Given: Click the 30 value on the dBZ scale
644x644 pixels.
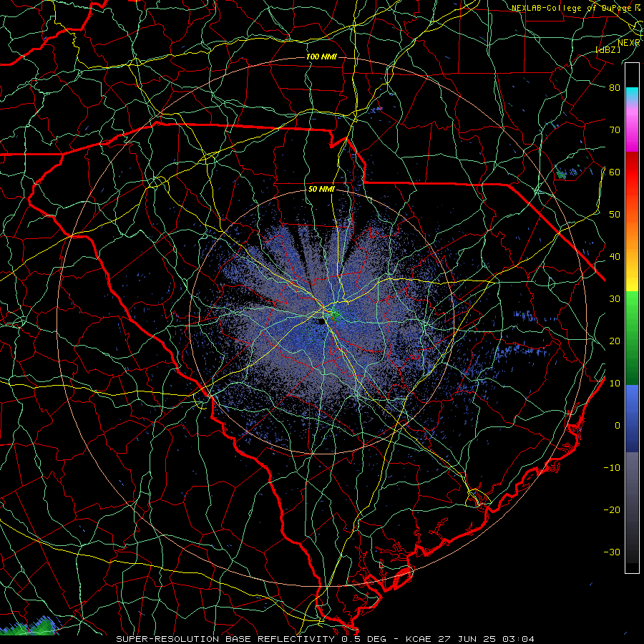Looking at the screenshot, I should (x=615, y=298).
